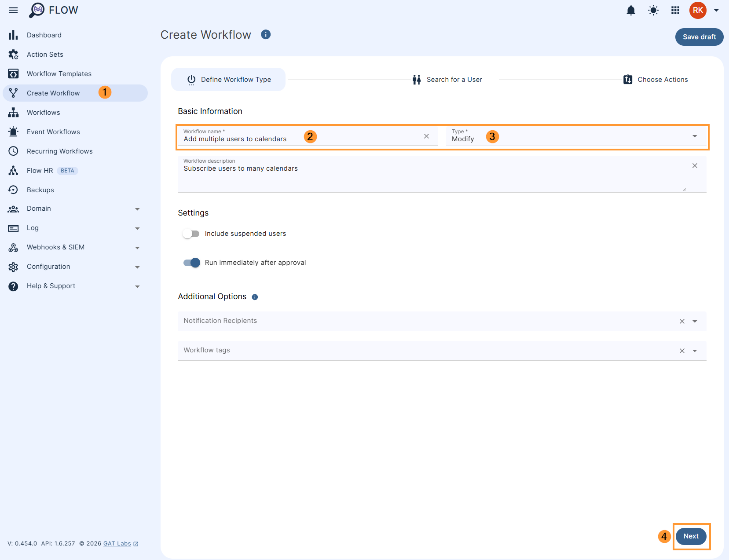Open Action Sets page
Image resolution: width=729 pixels, height=560 pixels.
click(45, 55)
